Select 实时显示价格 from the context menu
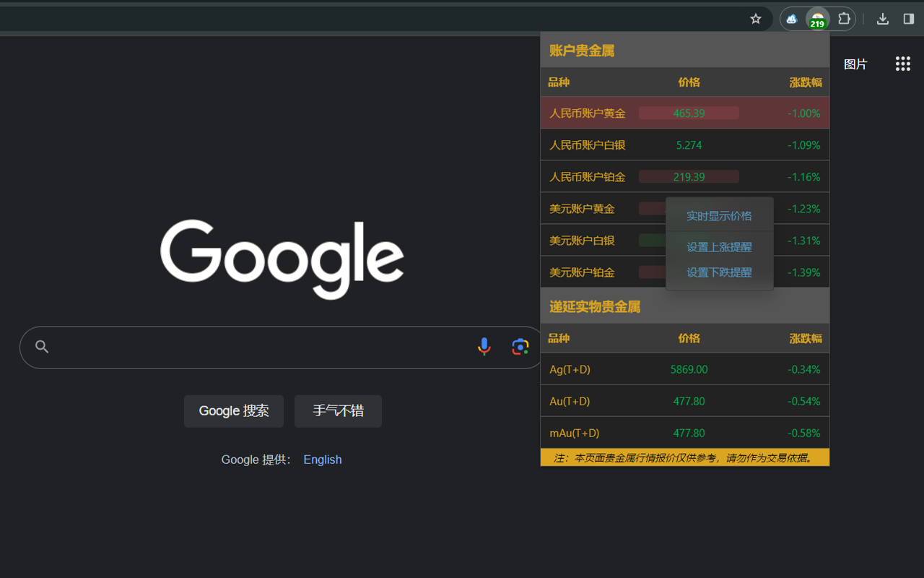 (719, 215)
